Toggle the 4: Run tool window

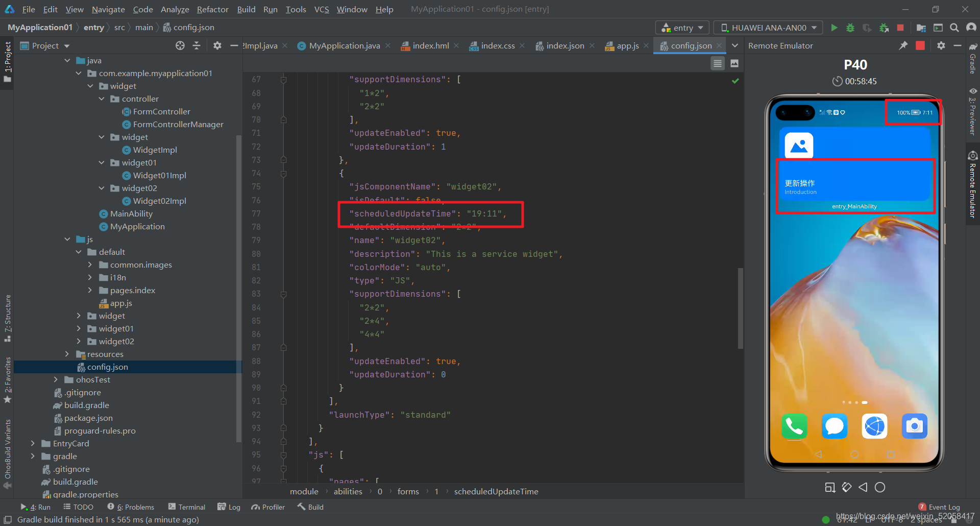tap(35, 507)
